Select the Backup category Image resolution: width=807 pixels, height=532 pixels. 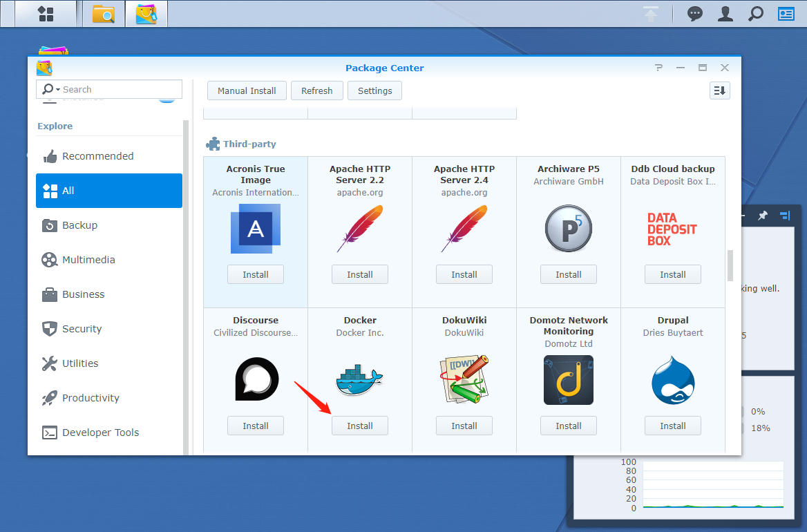click(109, 225)
